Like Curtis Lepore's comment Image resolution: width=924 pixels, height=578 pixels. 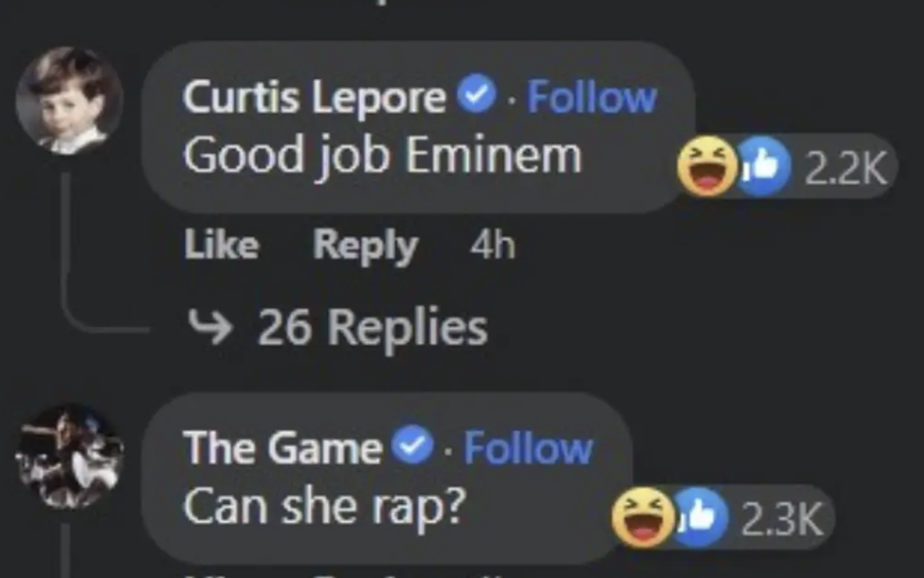[221, 245]
